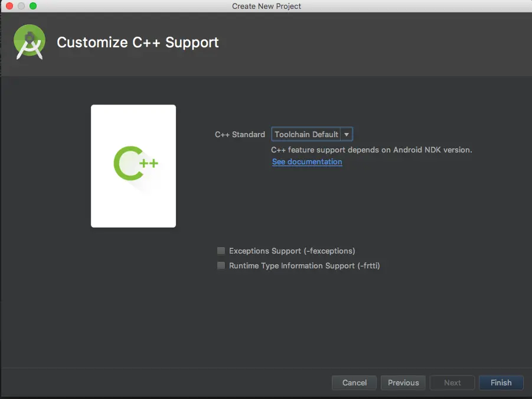
Task: Enable Runtime Type Information Support checkbox
Action: pyautogui.click(x=221, y=265)
